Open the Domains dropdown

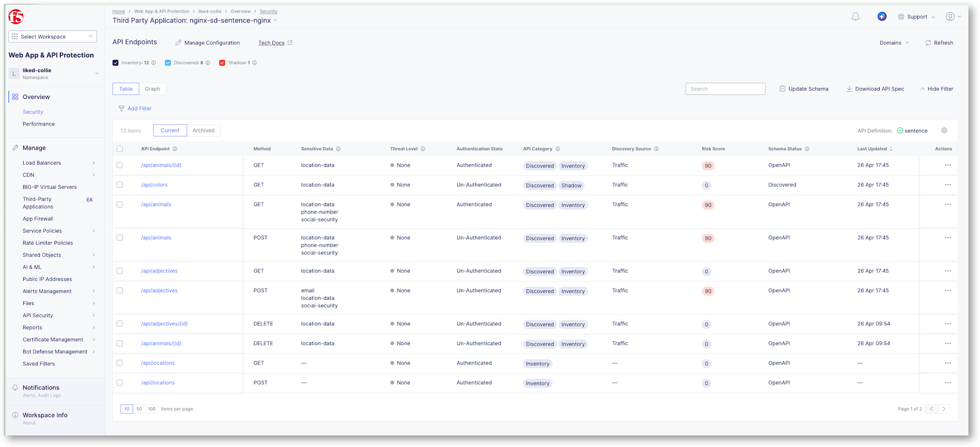coord(894,43)
